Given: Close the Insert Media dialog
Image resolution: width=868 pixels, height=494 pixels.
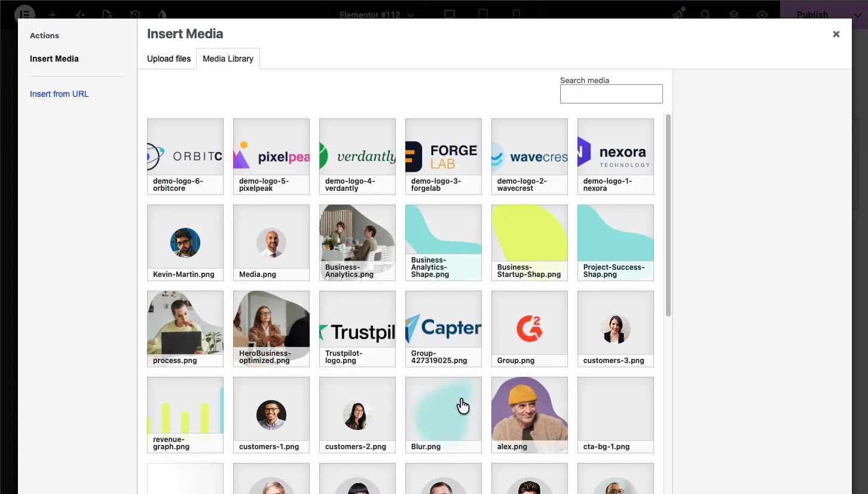Looking at the screenshot, I should (x=836, y=34).
